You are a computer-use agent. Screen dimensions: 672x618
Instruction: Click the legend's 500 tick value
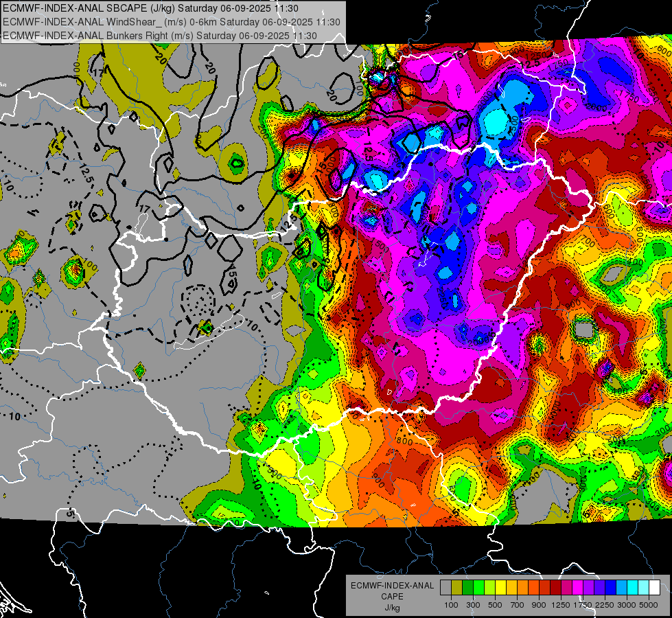(x=495, y=605)
